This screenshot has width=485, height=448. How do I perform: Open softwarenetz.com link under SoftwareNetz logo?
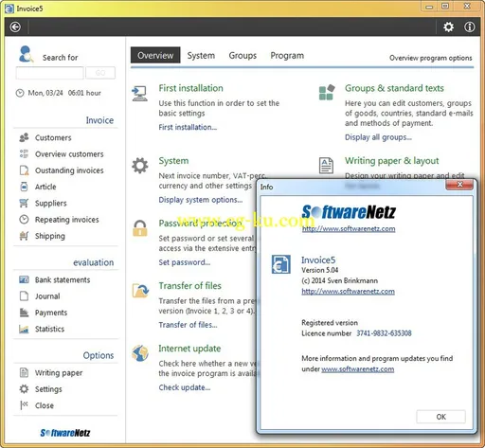(x=349, y=229)
